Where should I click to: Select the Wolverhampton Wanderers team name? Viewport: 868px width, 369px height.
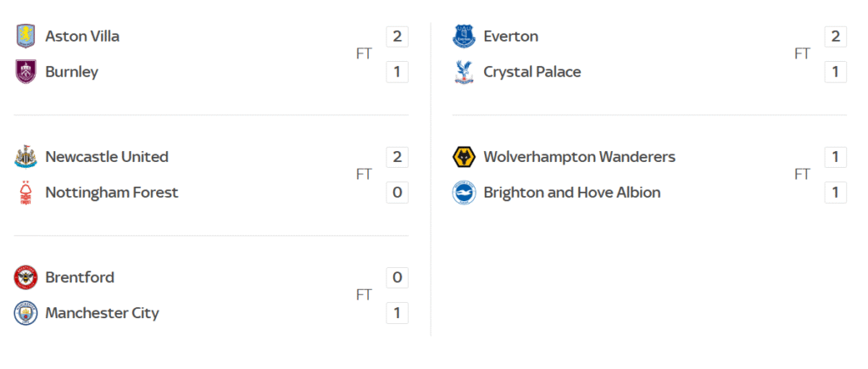click(x=579, y=157)
